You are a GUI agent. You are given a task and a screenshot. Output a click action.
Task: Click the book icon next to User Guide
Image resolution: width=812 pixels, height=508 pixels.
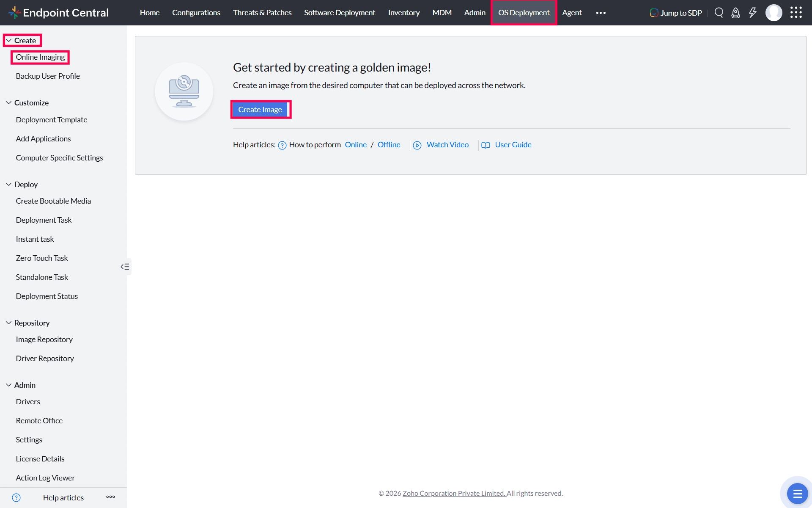tap(486, 145)
